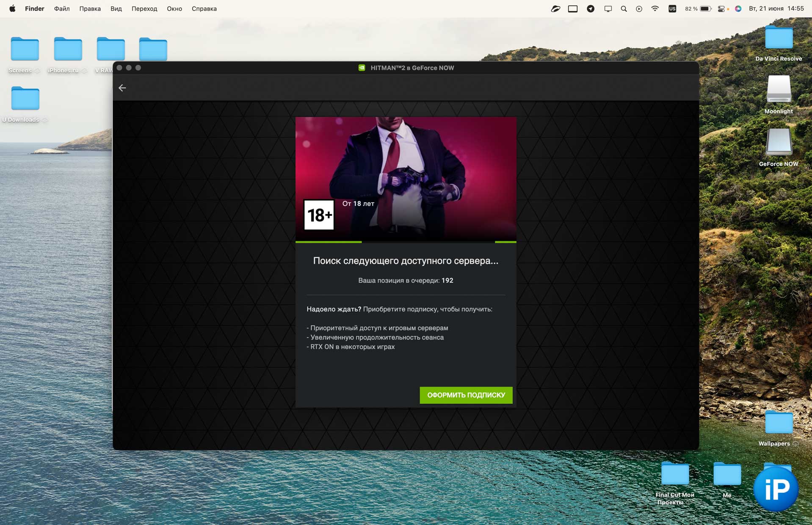
Task: Click the HITMAN 2 game artwork
Action: click(406, 179)
